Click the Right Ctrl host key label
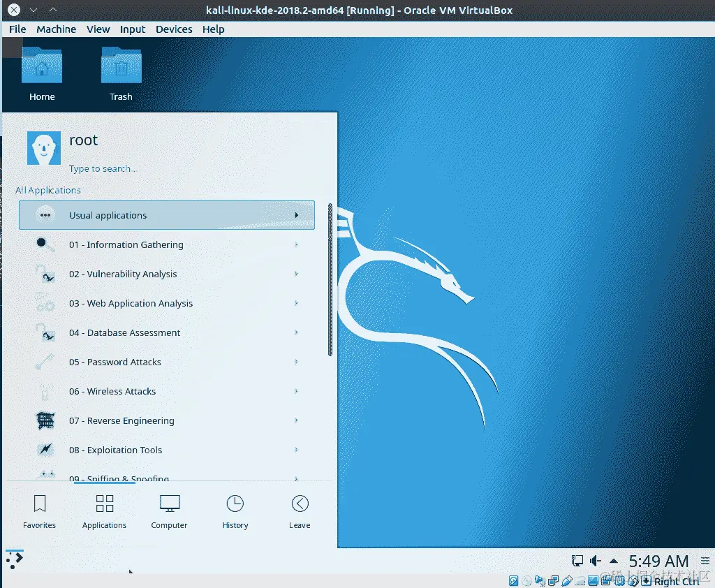 677,581
